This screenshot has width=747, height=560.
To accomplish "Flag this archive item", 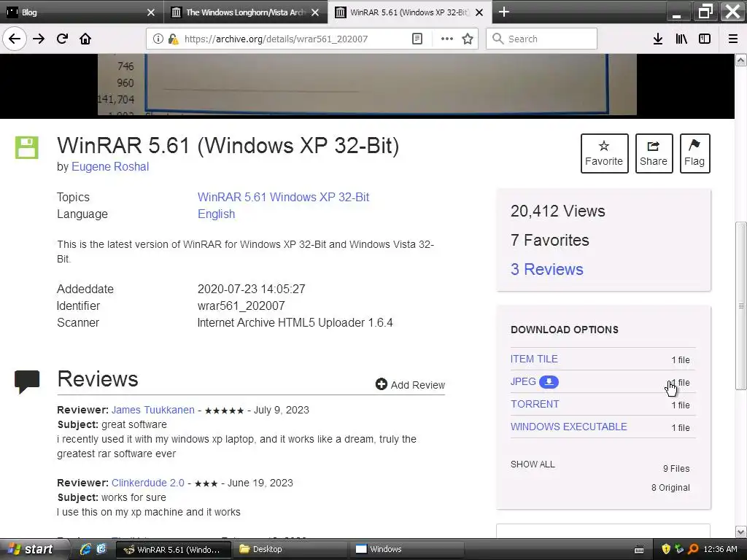I will tap(694, 153).
